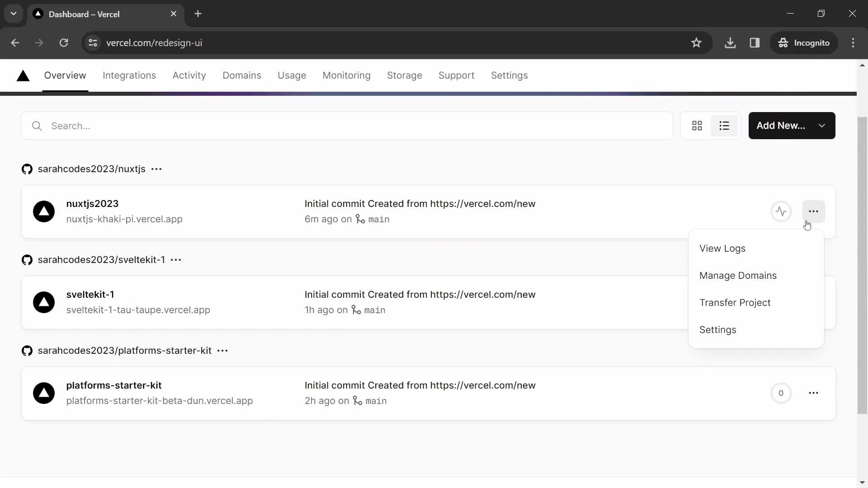This screenshot has width=868, height=488.
Task: Bookmark this page with the star
Action: coord(696,43)
